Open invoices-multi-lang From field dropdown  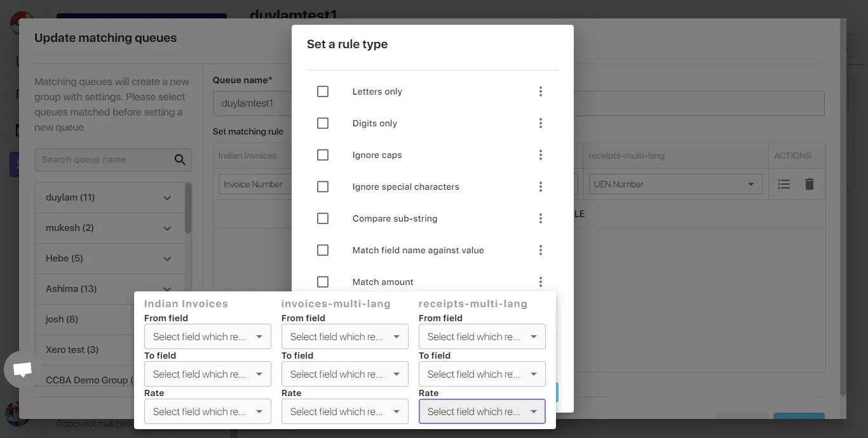coord(345,336)
